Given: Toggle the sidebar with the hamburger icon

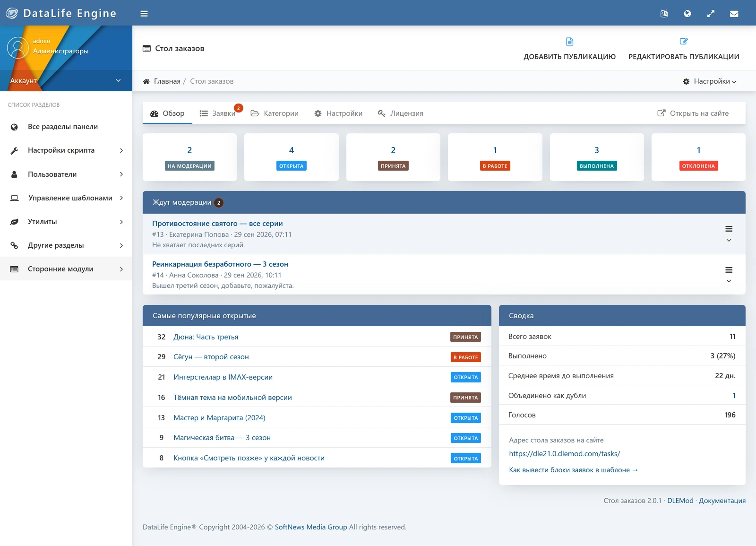Looking at the screenshot, I should click(144, 14).
